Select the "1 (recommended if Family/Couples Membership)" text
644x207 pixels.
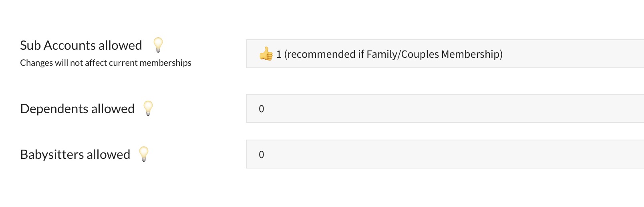tap(389, 54)
